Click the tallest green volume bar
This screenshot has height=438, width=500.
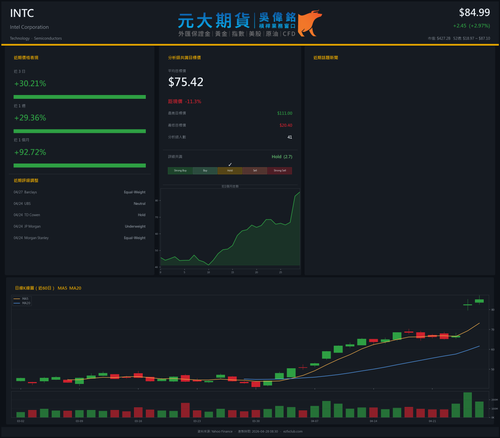pos(468,405)
